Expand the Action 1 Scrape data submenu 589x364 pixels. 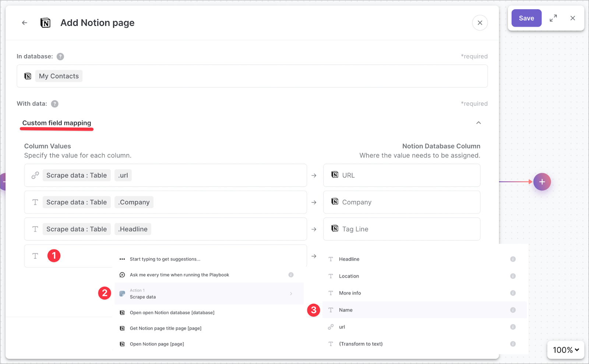pos(209,294)
